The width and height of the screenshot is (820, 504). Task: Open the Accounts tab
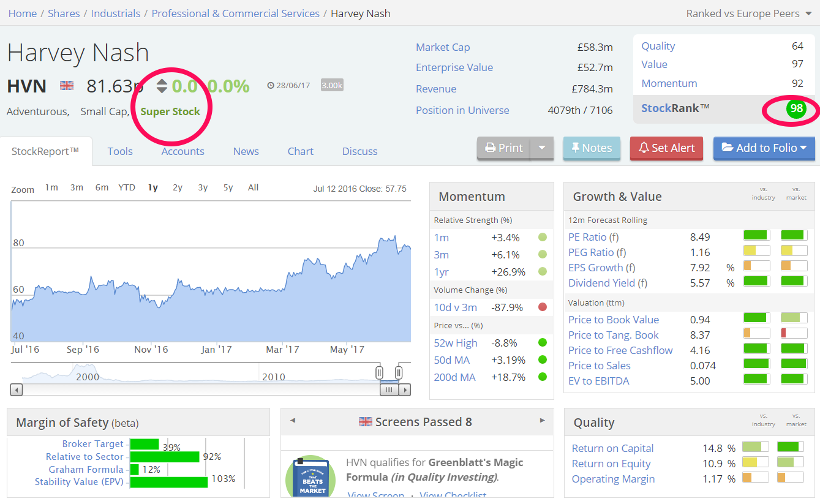coord(183,151)
